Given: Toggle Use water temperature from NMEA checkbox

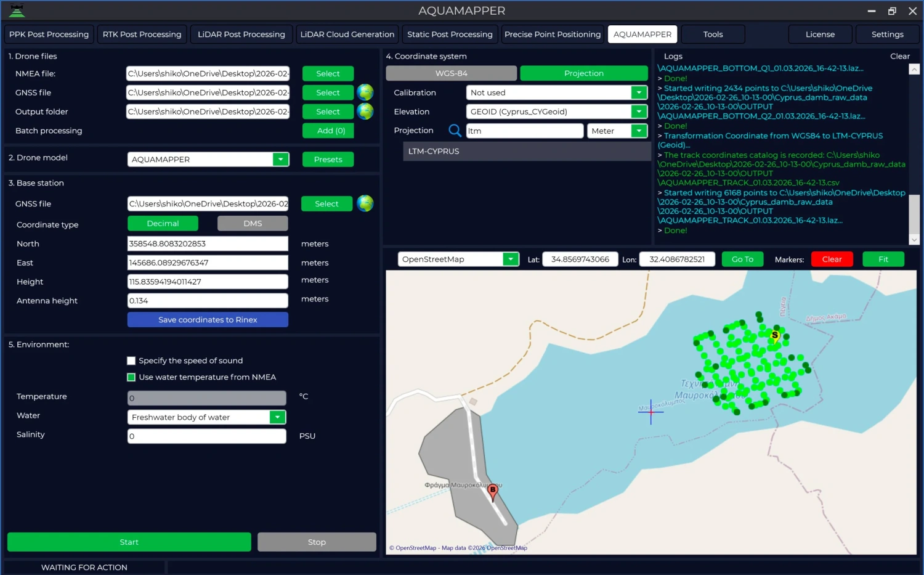Looking at the screenshot, I should coord(131,377).
